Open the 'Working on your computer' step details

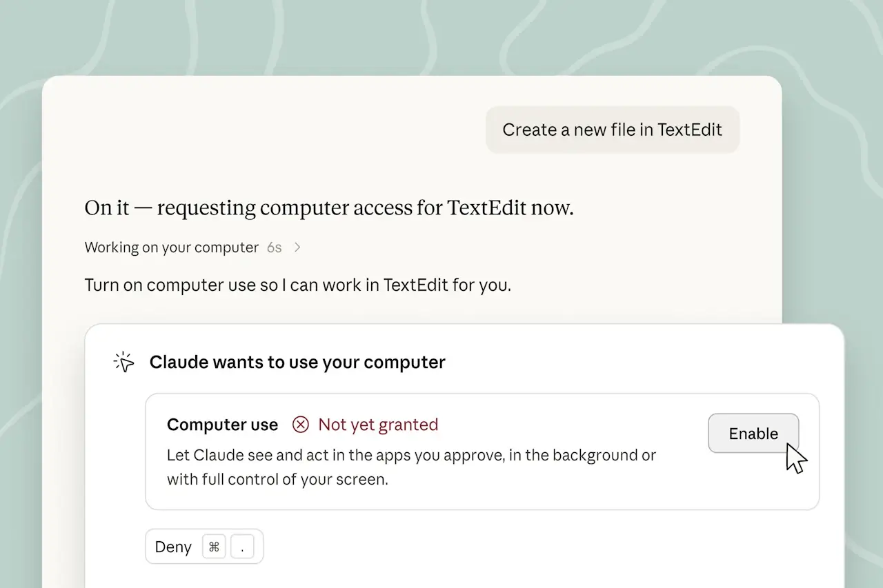(172, 247)
